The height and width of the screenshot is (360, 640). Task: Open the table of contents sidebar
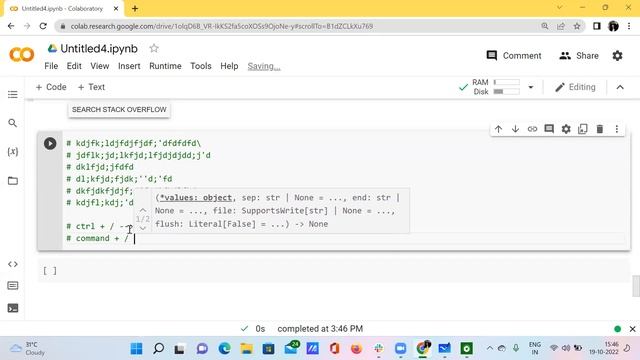(13, 95)
